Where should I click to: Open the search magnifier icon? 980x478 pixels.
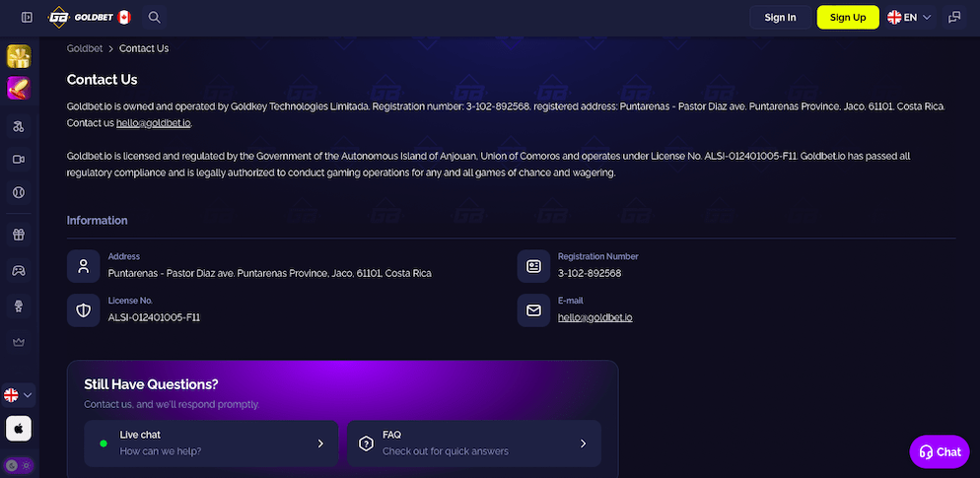(x=155, y=18)
